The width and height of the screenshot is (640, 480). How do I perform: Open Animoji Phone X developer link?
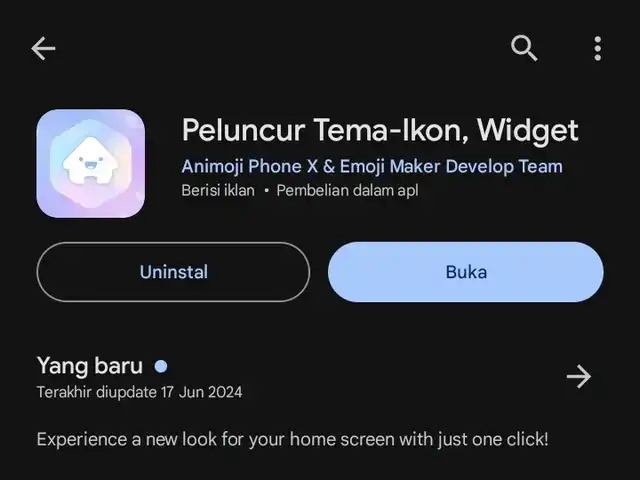(x=372, y=167)
